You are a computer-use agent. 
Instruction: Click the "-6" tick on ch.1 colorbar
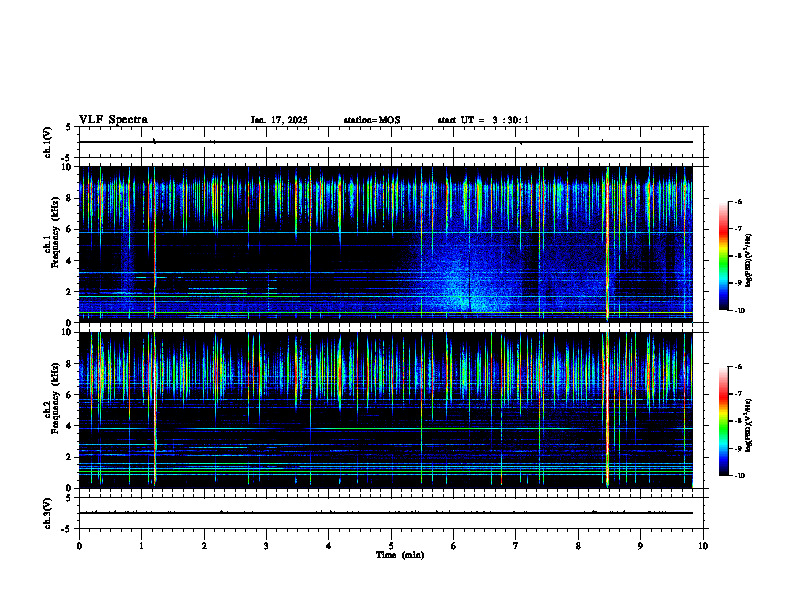pos(738,201)
